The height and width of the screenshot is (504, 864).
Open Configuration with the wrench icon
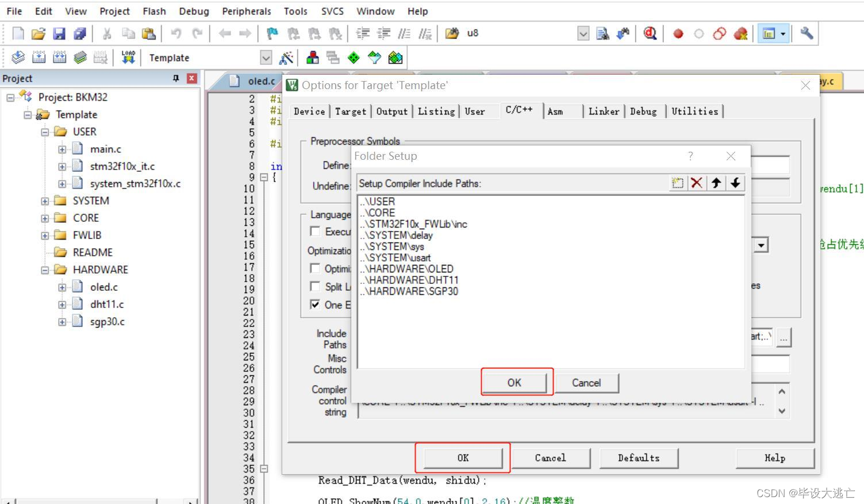pyautogui.click(x=807, y=33)
